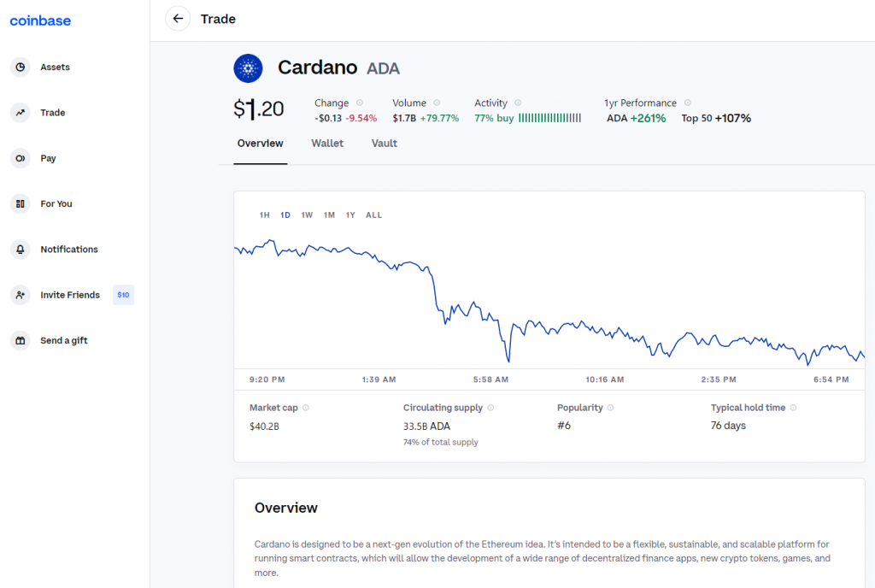The width and height of the screenshot is (875, 588).
Task: Click the 74% of total supply text
Action: 440,442
